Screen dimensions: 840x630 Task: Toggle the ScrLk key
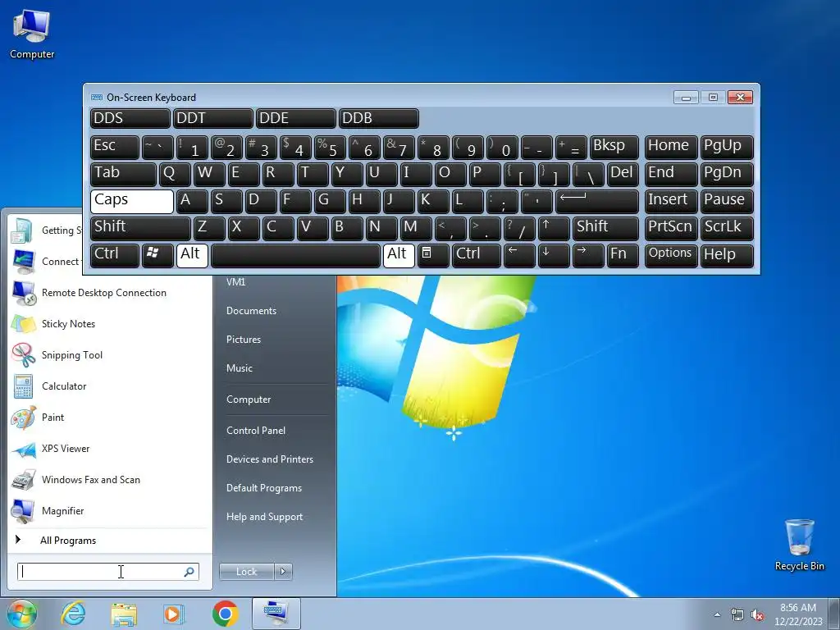point(727,229)
